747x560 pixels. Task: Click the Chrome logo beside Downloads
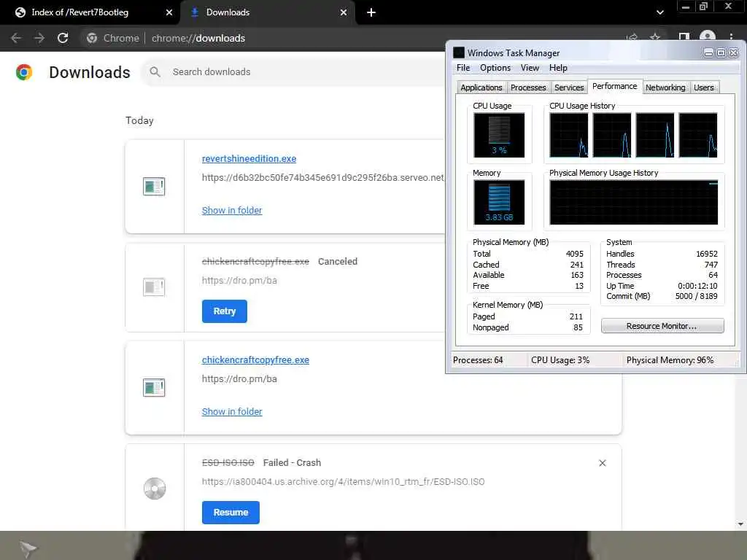click(x=24, y=72)
